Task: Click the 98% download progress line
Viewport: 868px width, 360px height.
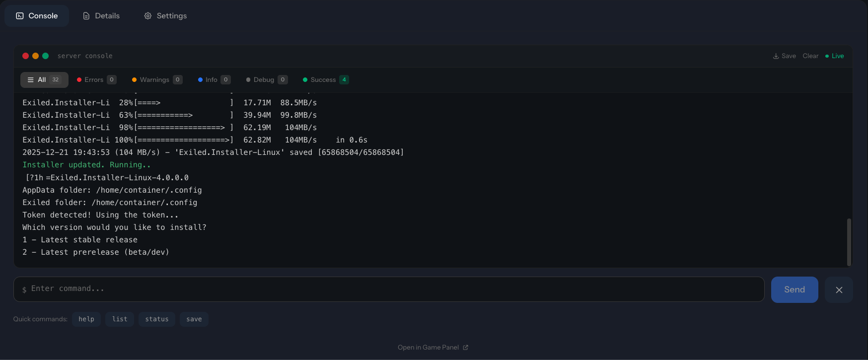Action: tap(169, 128)
